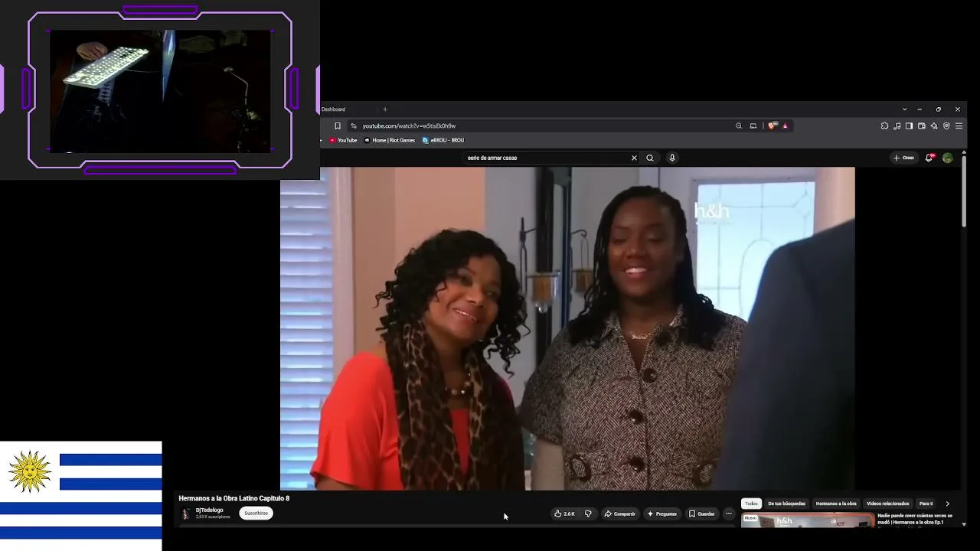Select the De tus búsquedas chip

tap(786, 504)
